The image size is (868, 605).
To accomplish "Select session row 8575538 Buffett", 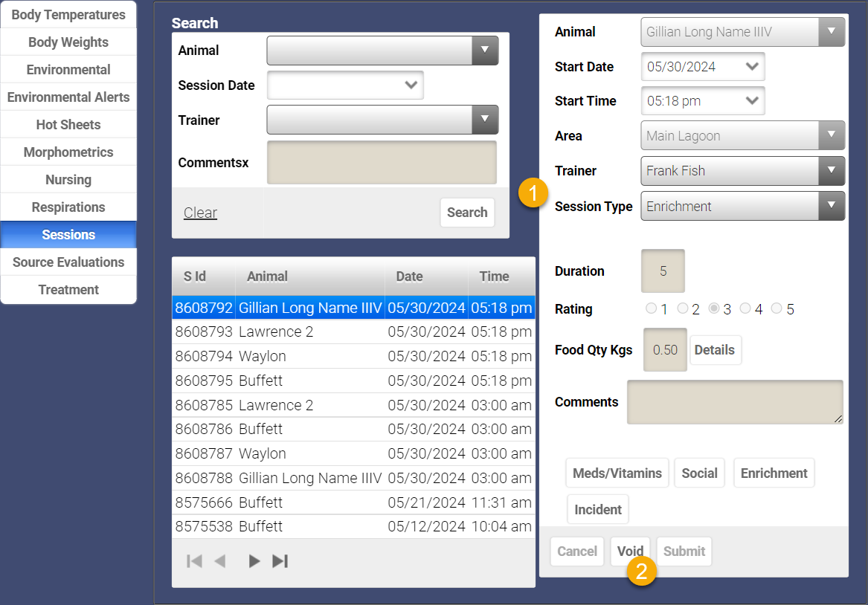I will click(x=354, y=526).
